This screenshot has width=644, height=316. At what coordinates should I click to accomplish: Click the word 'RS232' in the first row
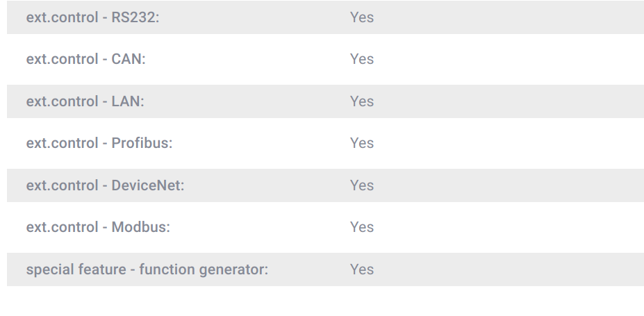point(134,17)
